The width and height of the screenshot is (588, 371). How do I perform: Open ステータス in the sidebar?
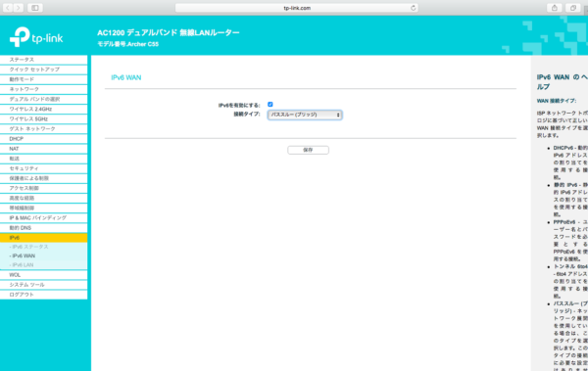coord(43,60)
